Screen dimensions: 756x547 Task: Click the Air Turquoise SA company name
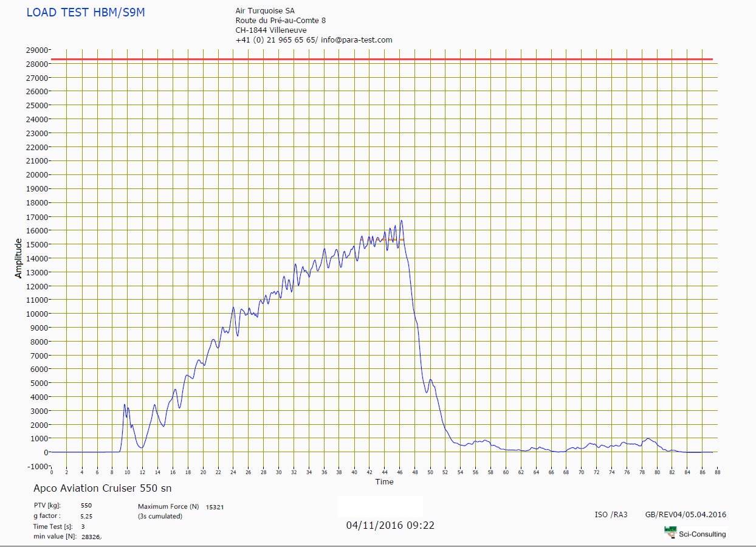click(265, 11)
